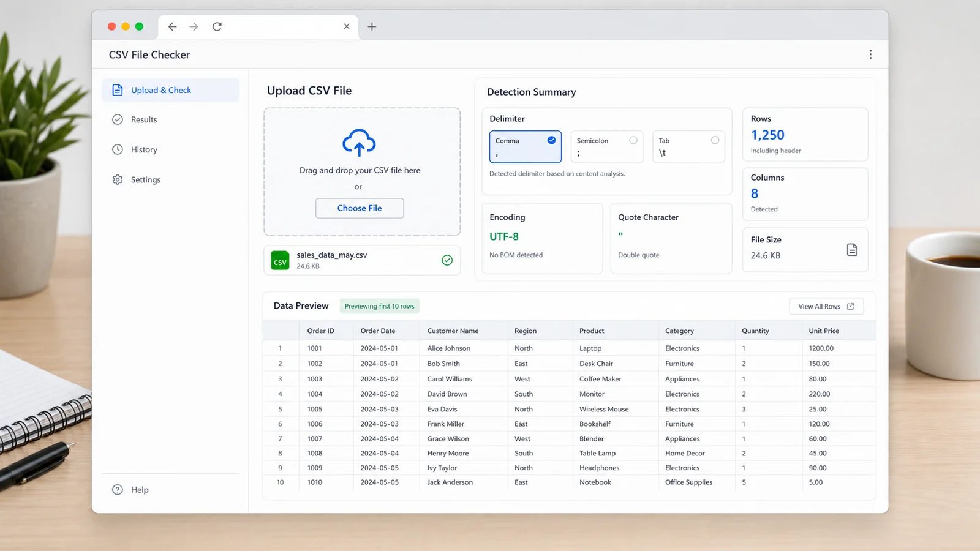Click the Eva Davis cell

point(442,409)
